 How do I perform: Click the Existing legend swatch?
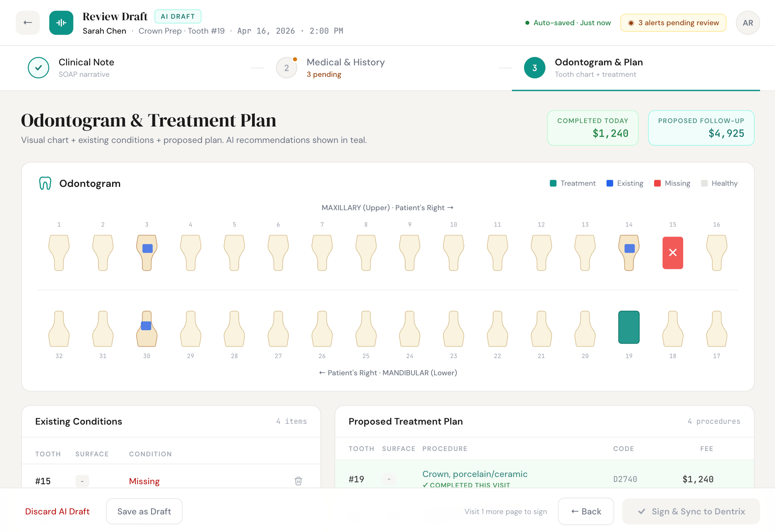[610, 183]
